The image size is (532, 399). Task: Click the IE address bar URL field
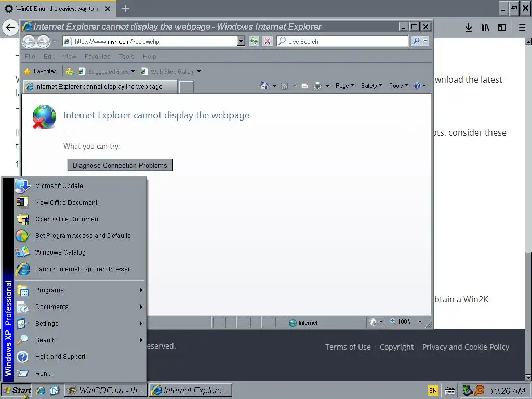point(150,42)
